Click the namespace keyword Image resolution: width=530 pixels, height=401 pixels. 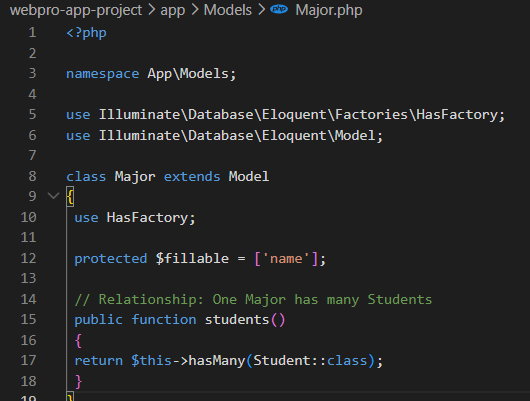tap(102, 74)
